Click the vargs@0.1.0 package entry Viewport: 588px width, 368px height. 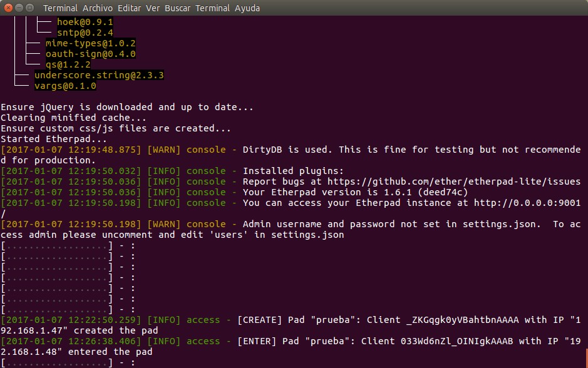[x=65, y=86]
